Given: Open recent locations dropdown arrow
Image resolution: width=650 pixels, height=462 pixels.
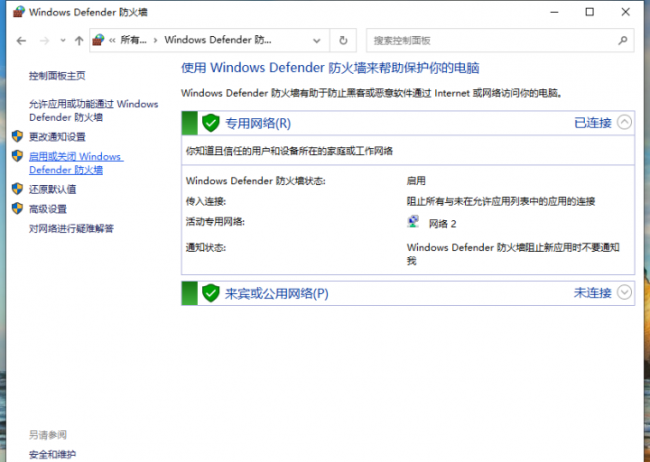Looking at the screenshot, I should click(x=63, y=41).
